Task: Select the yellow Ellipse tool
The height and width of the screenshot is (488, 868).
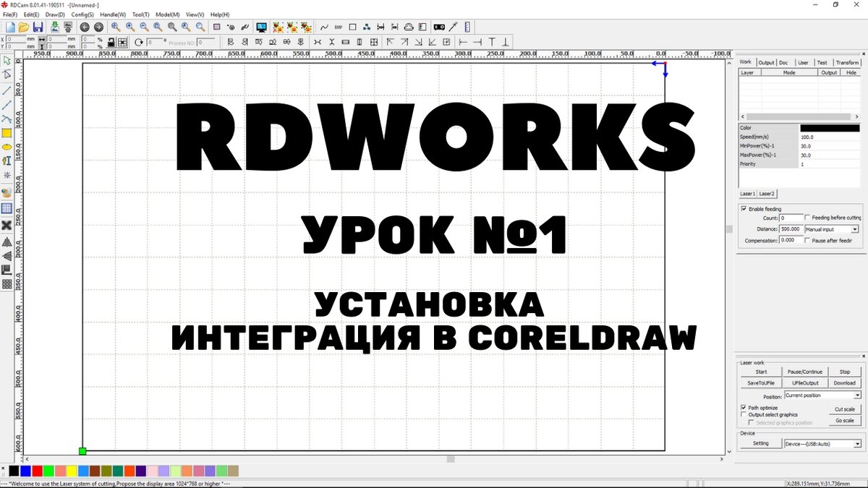Action: click(x=7, y=147)
